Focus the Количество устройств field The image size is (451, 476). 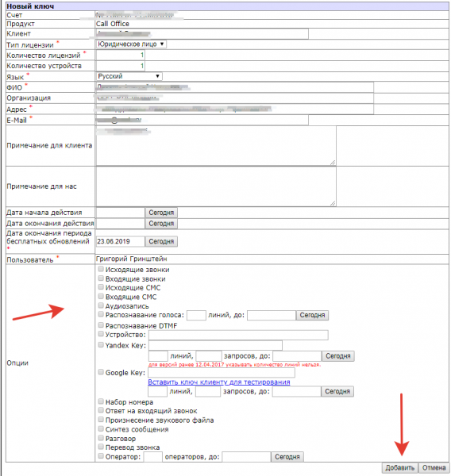point(121,66)
